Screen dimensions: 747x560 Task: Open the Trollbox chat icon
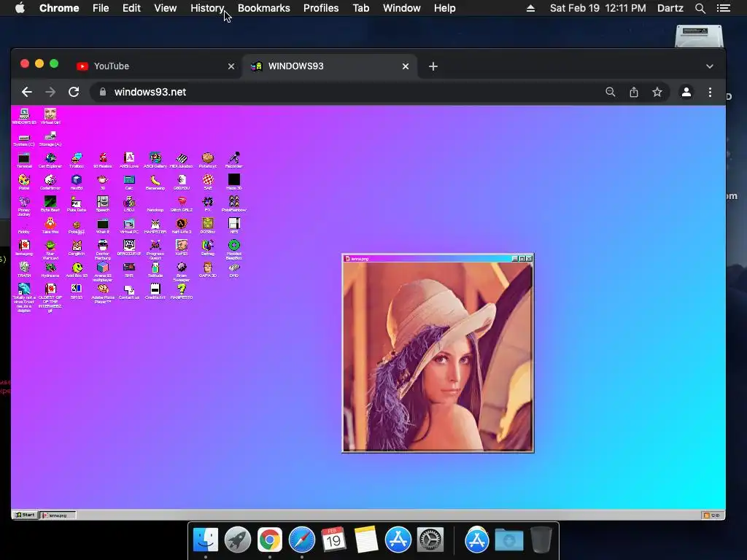tap(76, 160)
